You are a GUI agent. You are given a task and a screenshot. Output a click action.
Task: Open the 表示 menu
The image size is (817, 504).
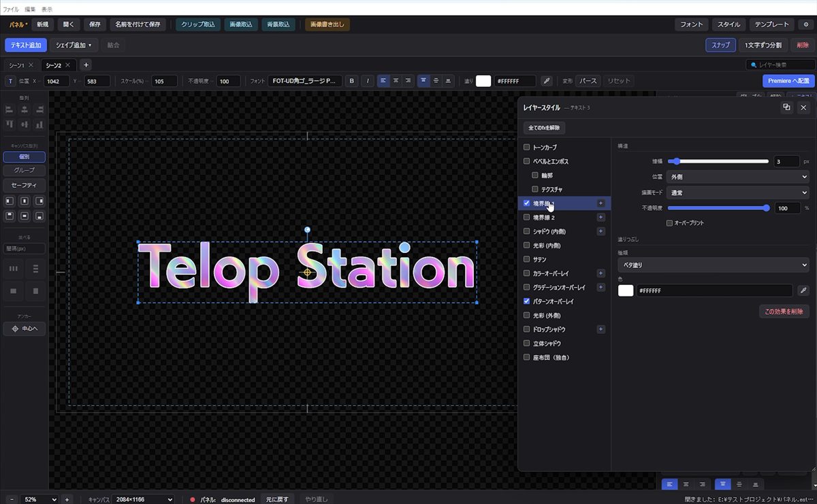pos(47,10)
